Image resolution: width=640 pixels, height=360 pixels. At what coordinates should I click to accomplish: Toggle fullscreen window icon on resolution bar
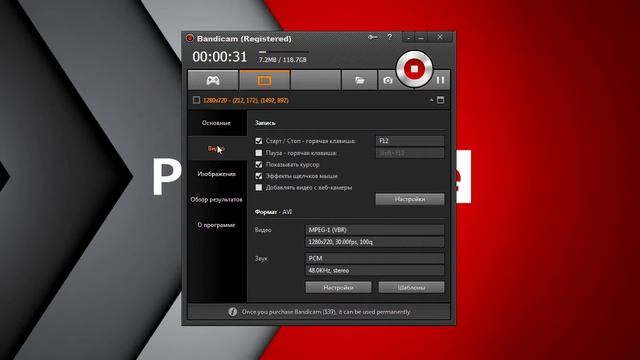[x=440, y=100]
